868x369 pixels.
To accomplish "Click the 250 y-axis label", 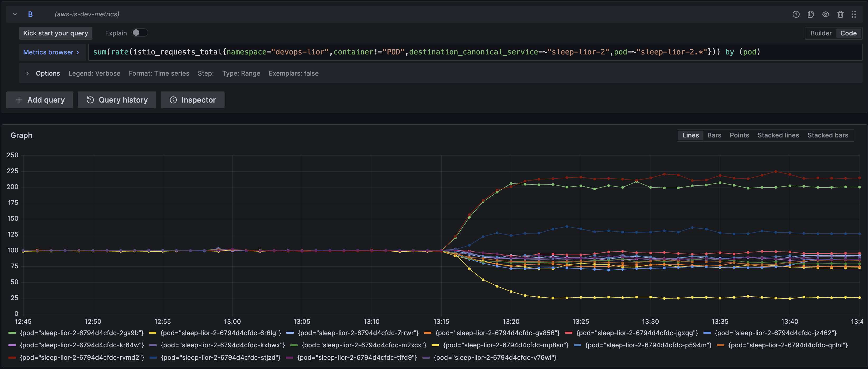I will [x=12, y=155].
